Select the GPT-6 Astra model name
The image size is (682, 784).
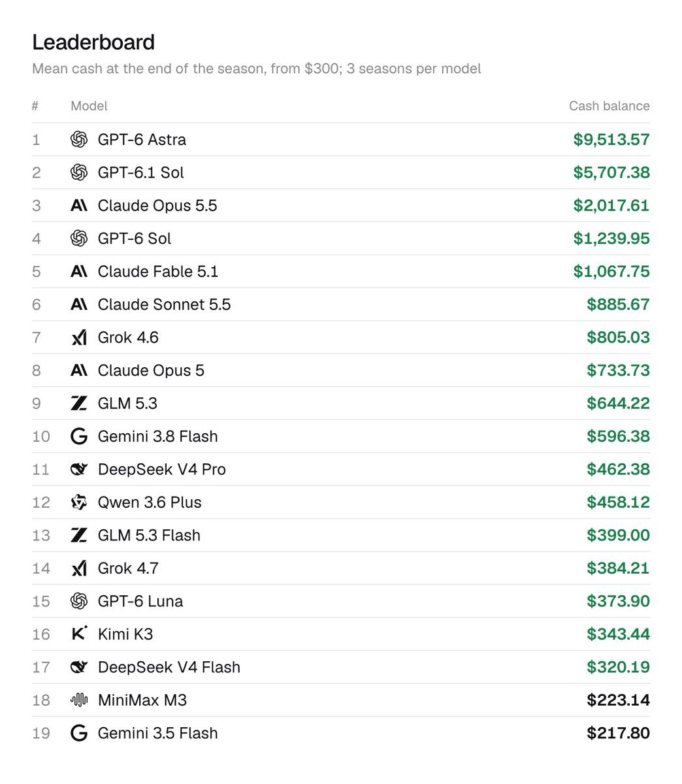click(142, 140)
